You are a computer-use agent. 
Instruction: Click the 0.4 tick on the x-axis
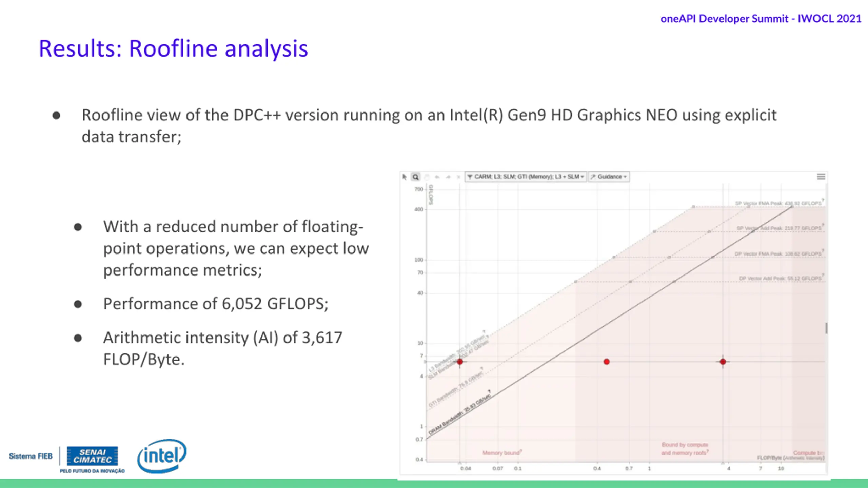597,468
